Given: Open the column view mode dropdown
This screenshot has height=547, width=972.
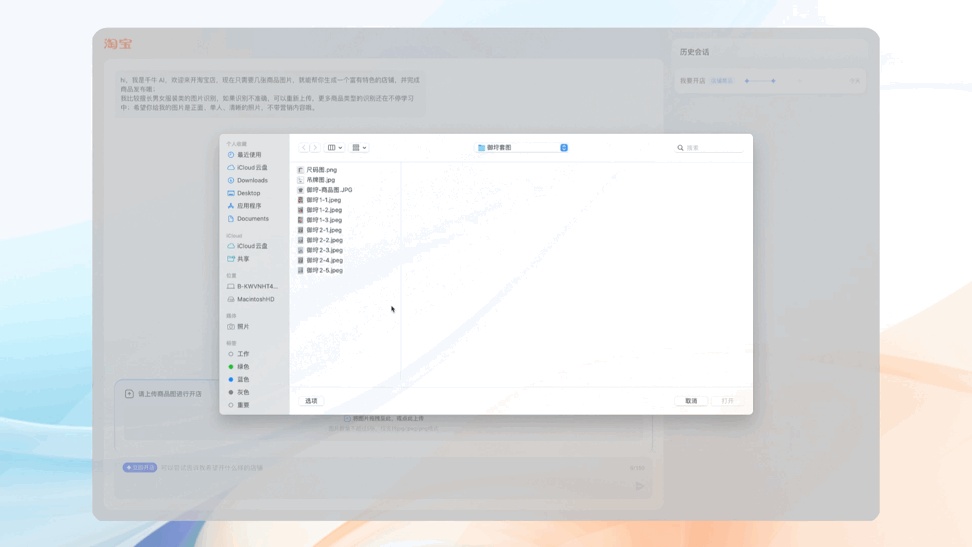Looking at the screenshot, I should (335, 148).
